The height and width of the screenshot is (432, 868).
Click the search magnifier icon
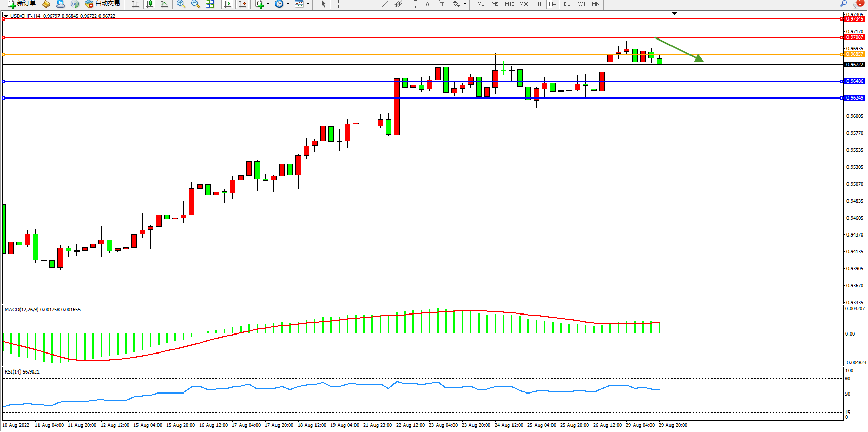tap(843, 4)
